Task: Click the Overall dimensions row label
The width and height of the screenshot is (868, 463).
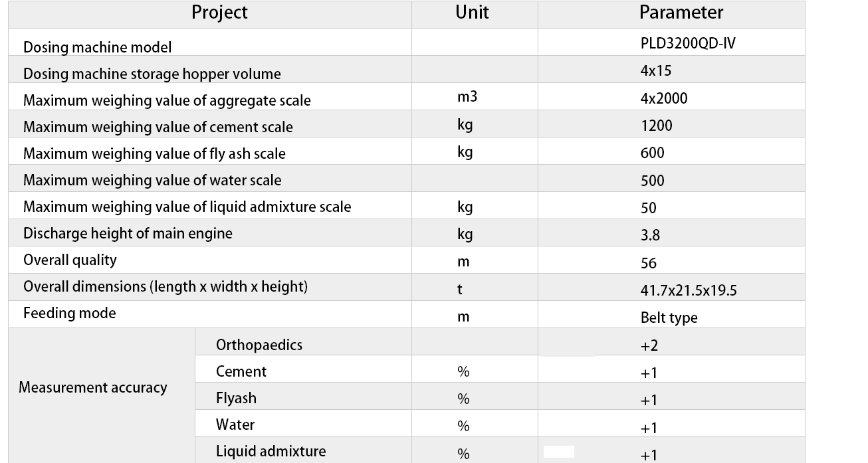Action: tap(165, 286)
